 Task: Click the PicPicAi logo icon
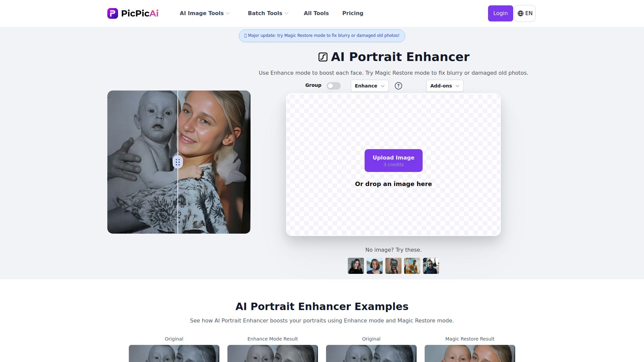[113, 13]
